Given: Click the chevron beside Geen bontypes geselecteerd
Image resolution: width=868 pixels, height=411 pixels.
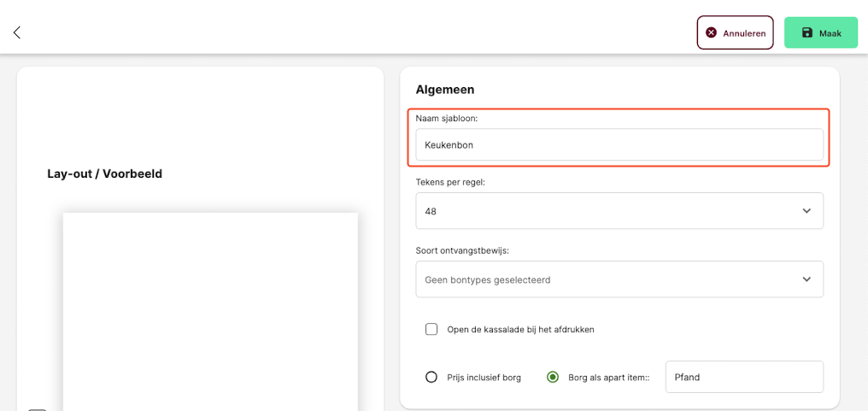Looking at the screenshot, I should 806,279.
